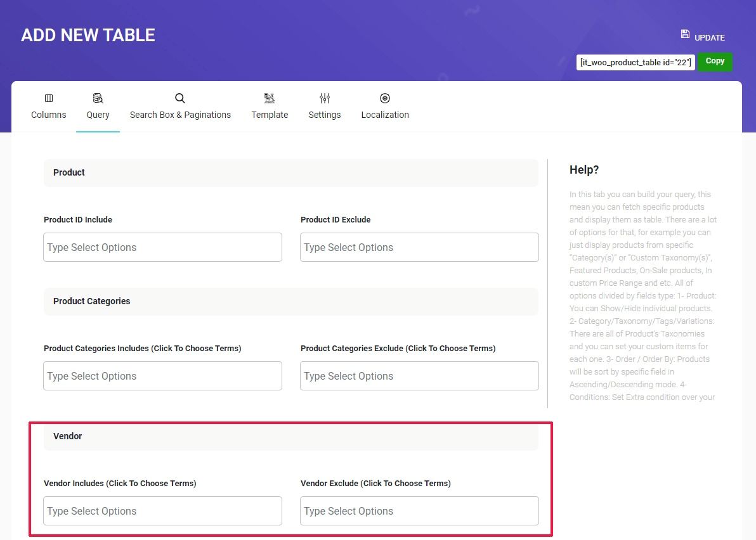Screen dimensions: 756x540
Task: Open Settings via the sliders icon
Action: tap(325, 98)
